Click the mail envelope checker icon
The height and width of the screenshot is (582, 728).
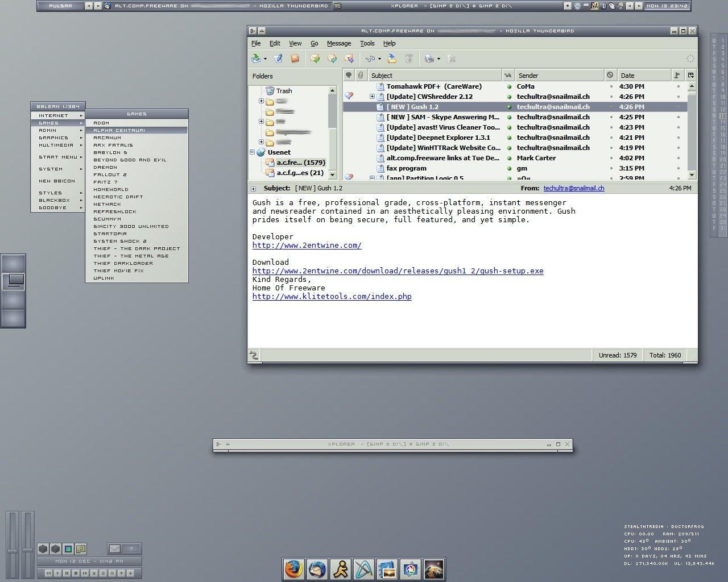pos(115,548)
